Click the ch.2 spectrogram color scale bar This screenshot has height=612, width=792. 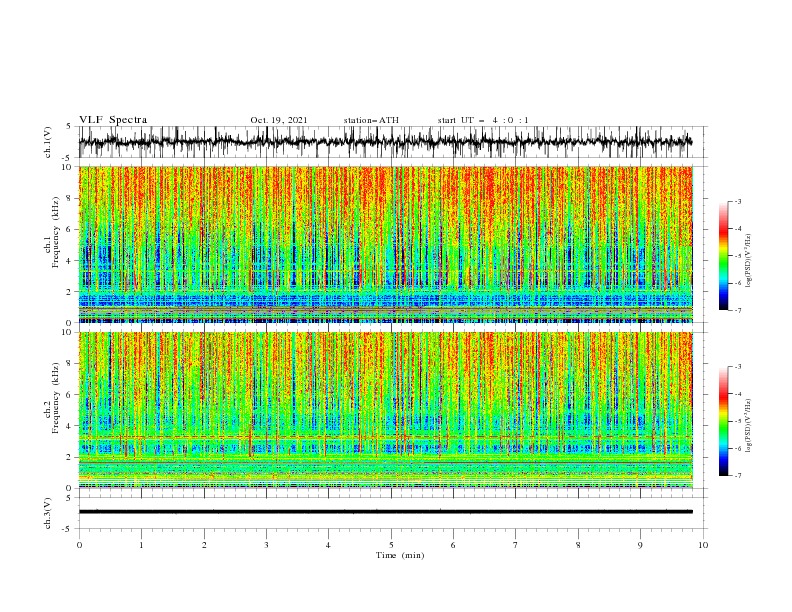click(x=723, y=421)
